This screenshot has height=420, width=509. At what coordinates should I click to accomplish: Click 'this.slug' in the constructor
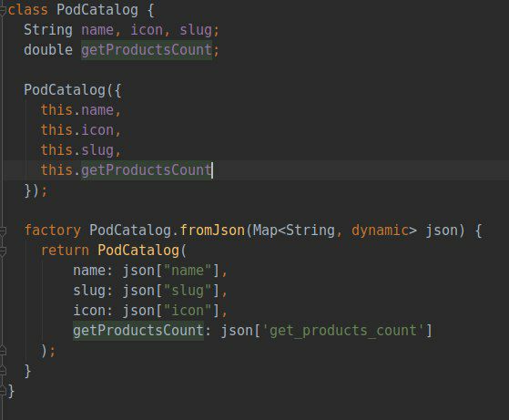[x=76, y=150]
